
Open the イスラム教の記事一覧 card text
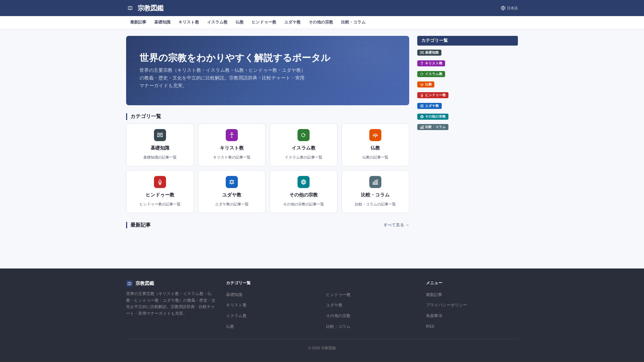304,157
